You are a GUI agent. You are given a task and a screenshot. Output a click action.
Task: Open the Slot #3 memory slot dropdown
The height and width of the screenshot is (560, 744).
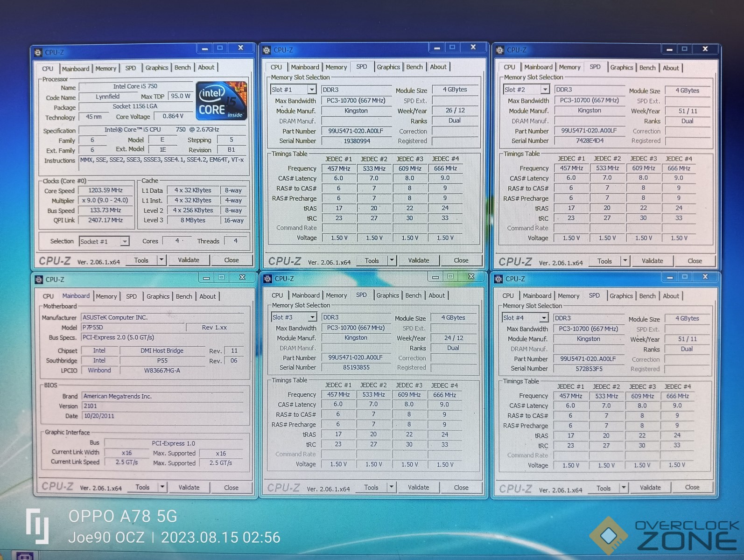tap(312, 317)
